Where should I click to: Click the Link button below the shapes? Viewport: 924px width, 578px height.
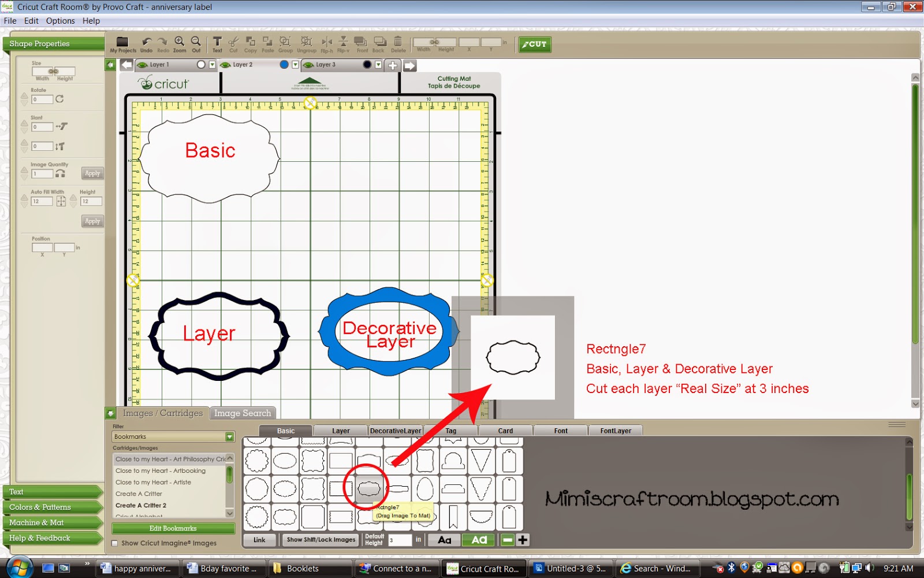pyautogui.click(x=259, y=540)
